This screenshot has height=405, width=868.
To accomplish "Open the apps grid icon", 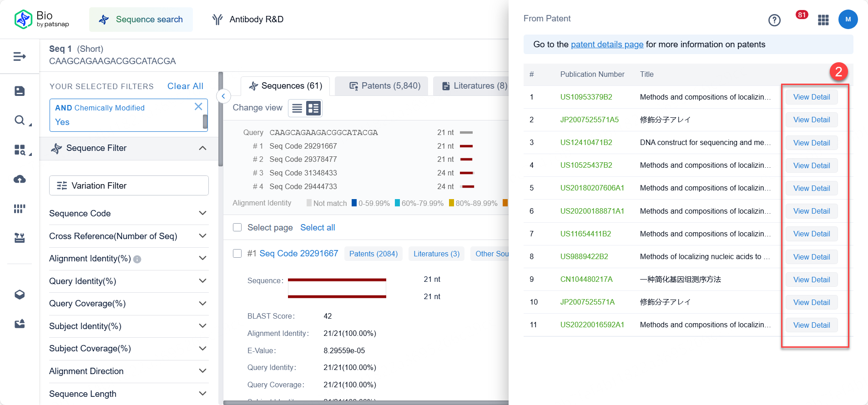I will coord(823,20).
